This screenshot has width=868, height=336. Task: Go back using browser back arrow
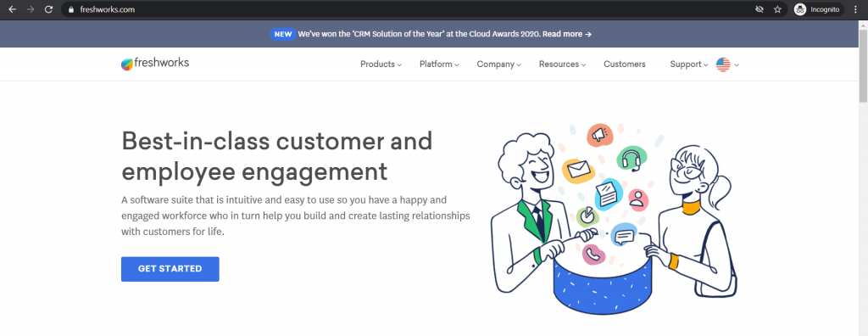point(12,9)
